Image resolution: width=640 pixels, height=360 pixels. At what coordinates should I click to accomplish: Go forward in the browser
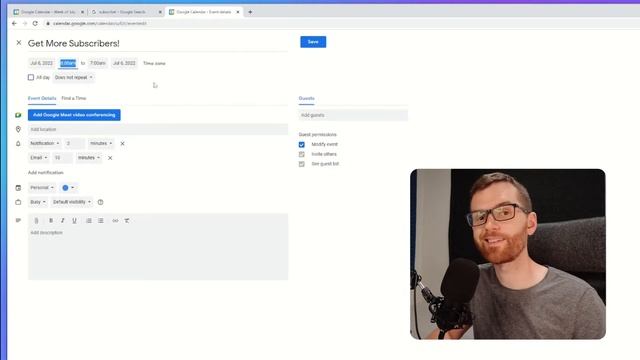point(24,24)
